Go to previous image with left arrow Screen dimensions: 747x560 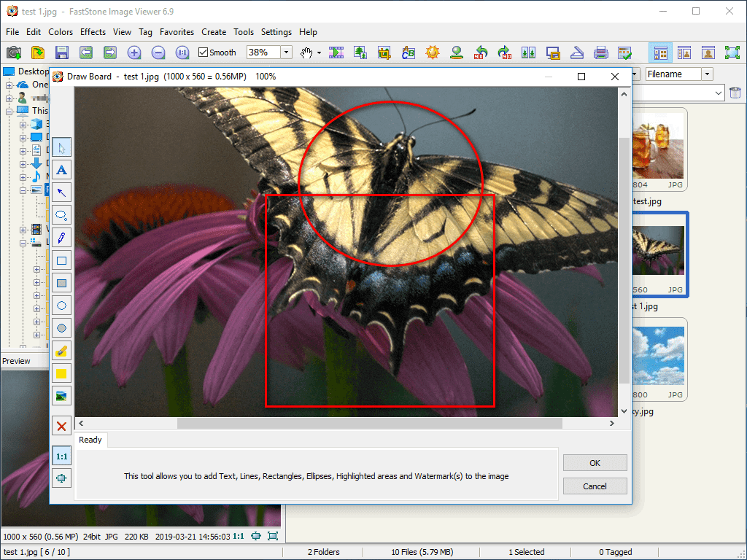pos(86,52)
